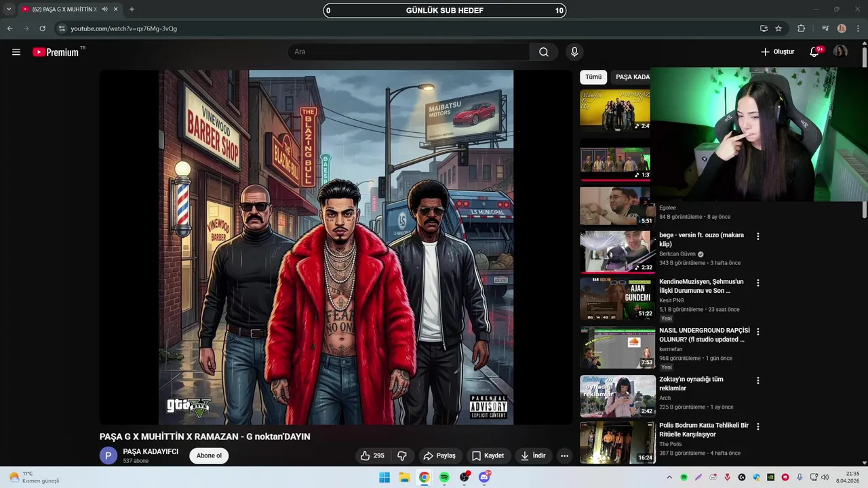Open system clock showing 21:35
This screenshot has height=488, width=868.
[848, 477]
